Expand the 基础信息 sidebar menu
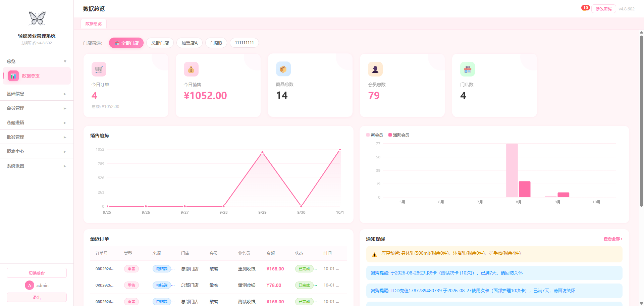 [x=37, y=94]
